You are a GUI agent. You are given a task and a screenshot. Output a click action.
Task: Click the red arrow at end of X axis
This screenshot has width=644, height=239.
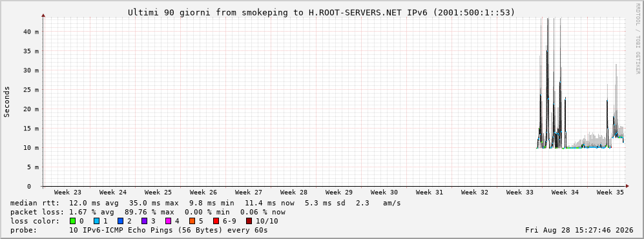point(627,186)
